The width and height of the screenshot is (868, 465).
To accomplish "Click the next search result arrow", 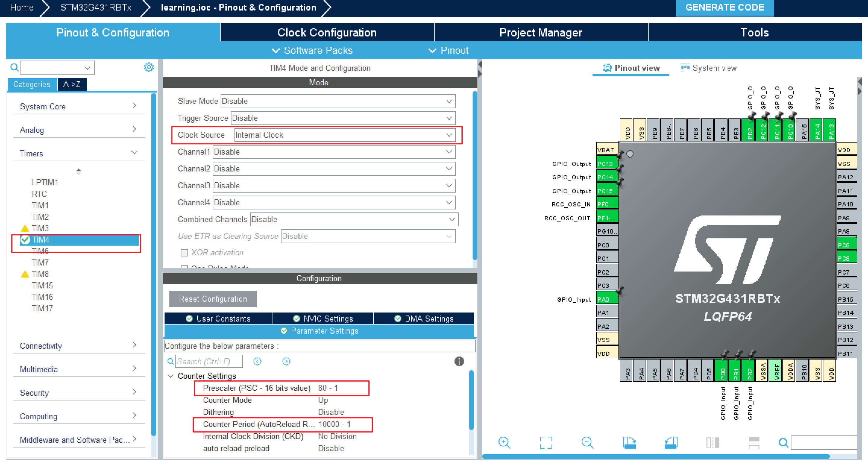I will click(286, 362).
